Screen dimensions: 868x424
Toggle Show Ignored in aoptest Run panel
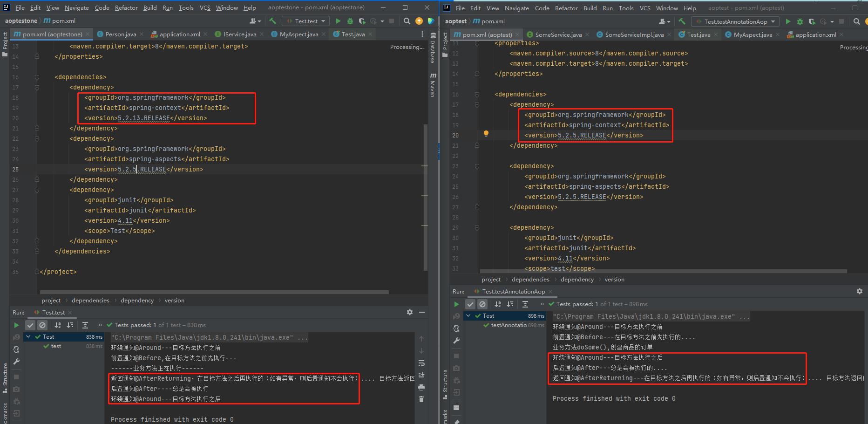point(482,304)
